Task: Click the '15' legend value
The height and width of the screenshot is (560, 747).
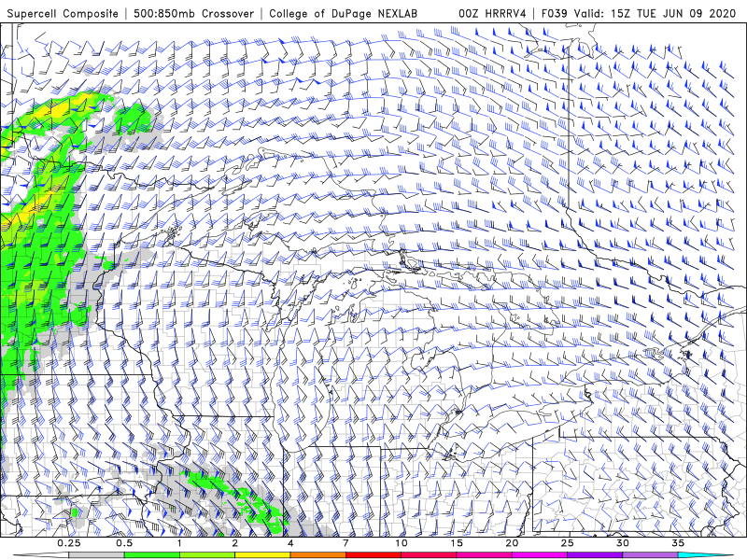Action: click(x=457, y=543)
